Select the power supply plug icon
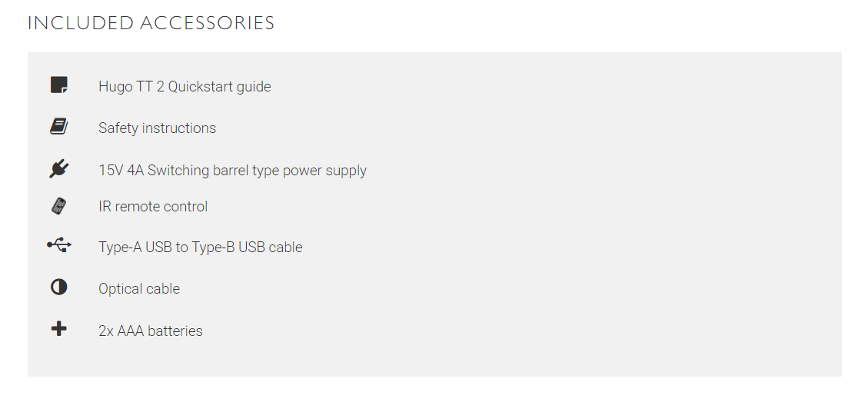This screenshot has height=402, width=868. [59, 169]
